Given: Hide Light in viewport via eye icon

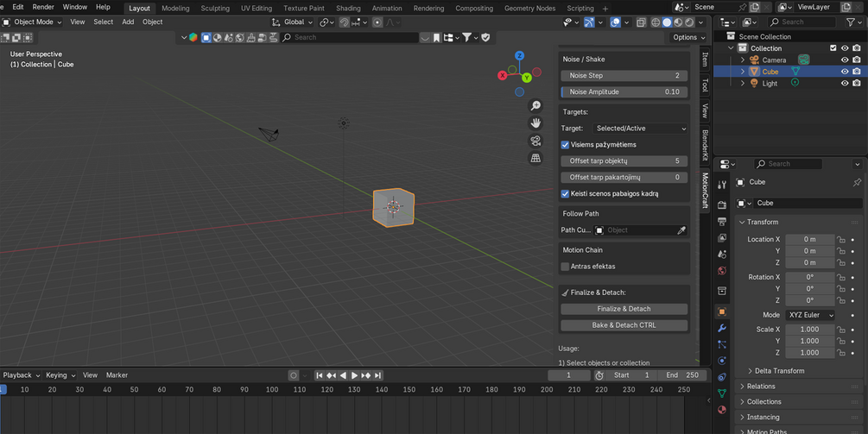Looking at the screenshot, I should coord(845,83).
